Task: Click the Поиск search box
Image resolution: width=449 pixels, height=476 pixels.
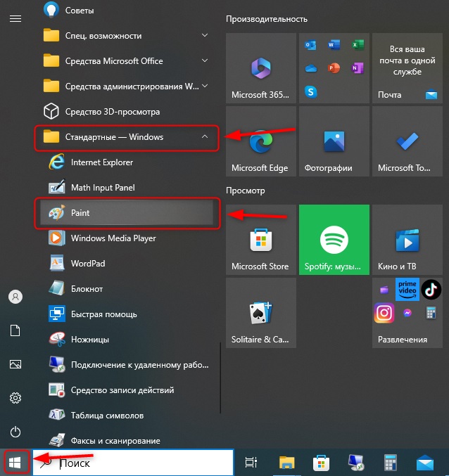Action: click(x=133, y=463)
